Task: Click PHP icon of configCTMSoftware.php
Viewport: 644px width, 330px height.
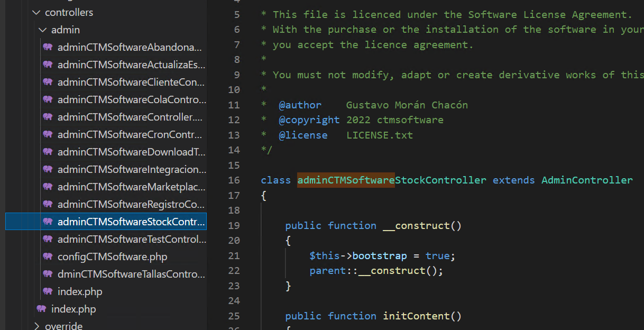Action: 48,256
